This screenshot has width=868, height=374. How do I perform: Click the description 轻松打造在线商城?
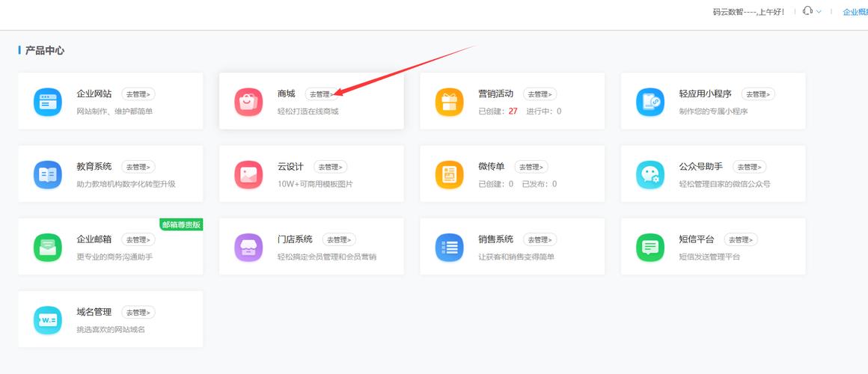point(308,111)
